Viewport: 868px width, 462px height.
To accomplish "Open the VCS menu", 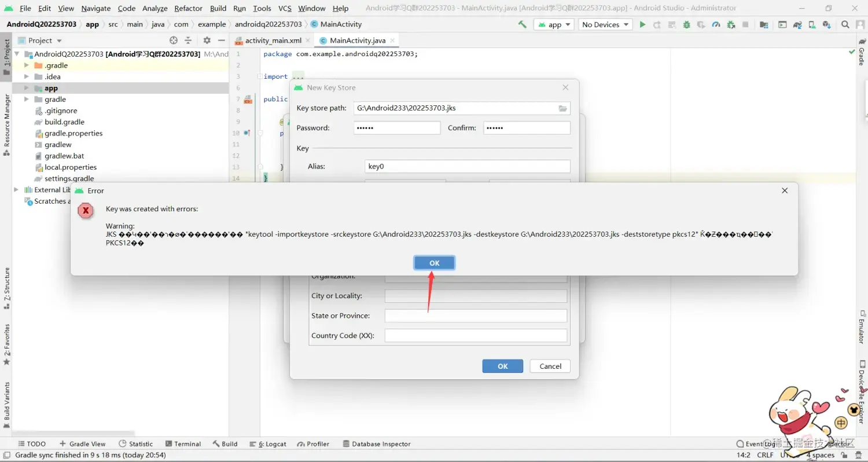I will pos(285,8).
